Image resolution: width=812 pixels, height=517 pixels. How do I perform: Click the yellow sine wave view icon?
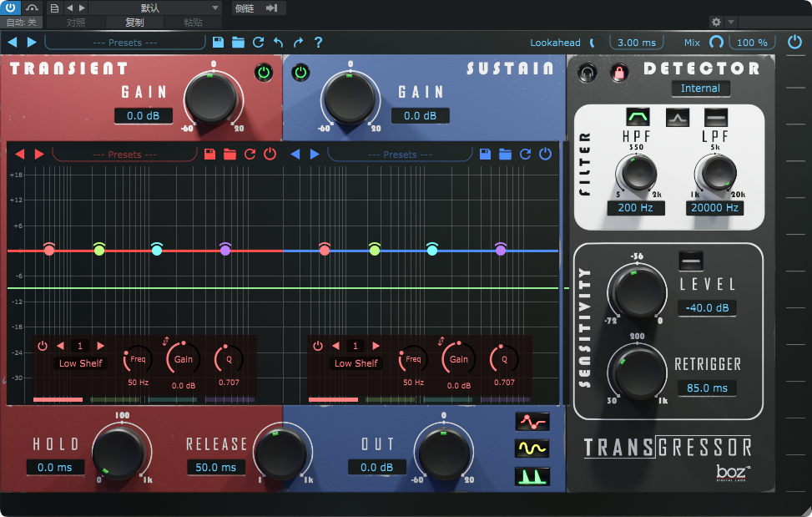pos(532,449)
